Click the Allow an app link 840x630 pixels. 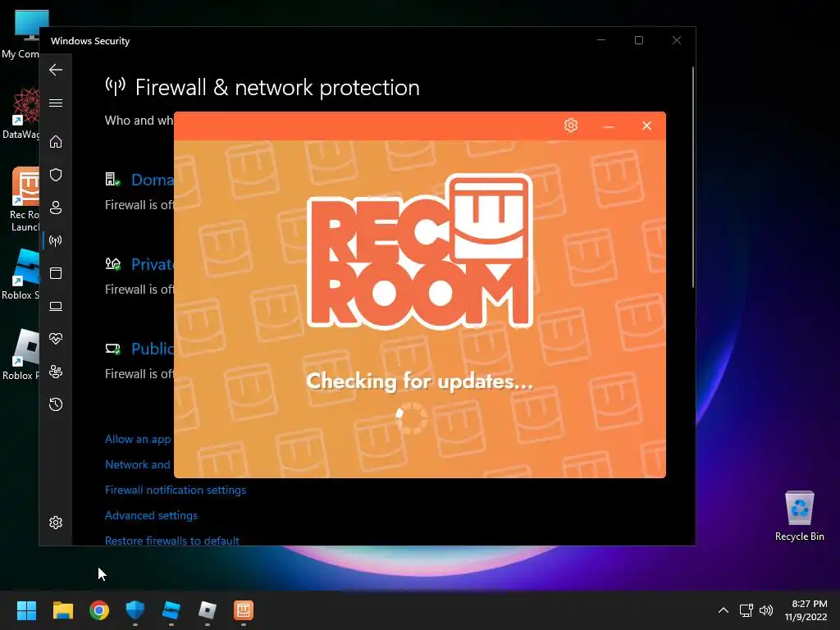pyautogui.click(x=138, y=440)
